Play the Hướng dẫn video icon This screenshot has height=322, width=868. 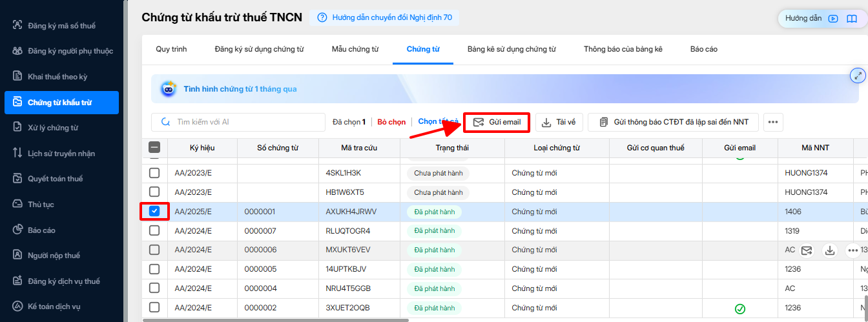(x=833, y=19)
